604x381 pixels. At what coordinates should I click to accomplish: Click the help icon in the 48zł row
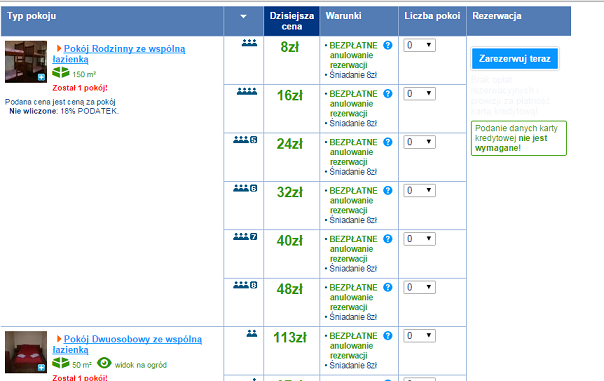(x=388, y=287)
